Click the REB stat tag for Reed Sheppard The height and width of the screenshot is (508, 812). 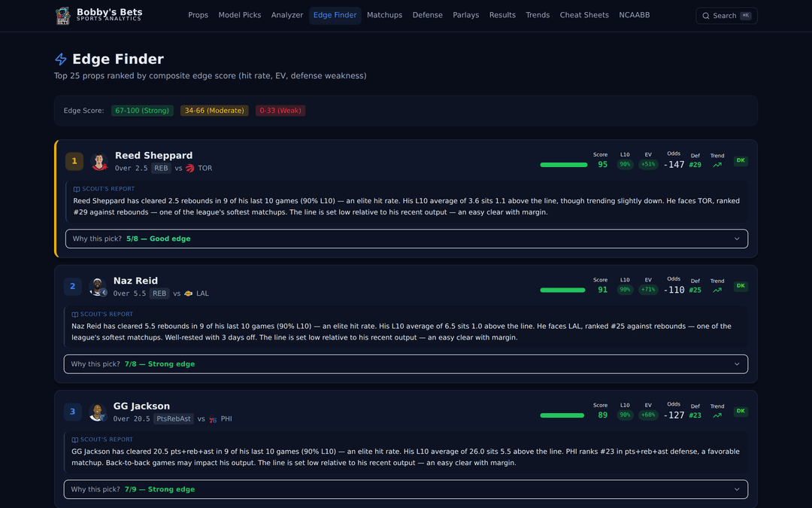[x=161, y=169]
